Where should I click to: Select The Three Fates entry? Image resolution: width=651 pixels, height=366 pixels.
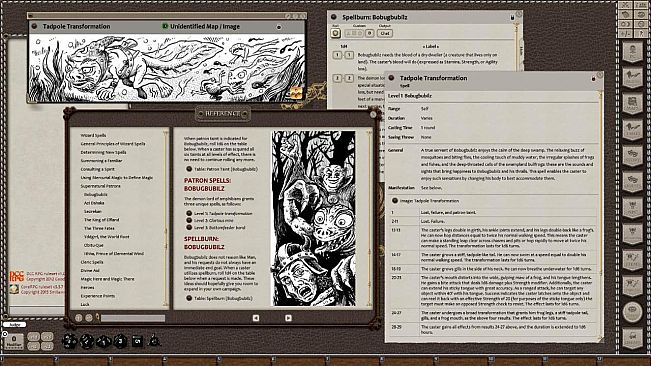click(99, 228)
